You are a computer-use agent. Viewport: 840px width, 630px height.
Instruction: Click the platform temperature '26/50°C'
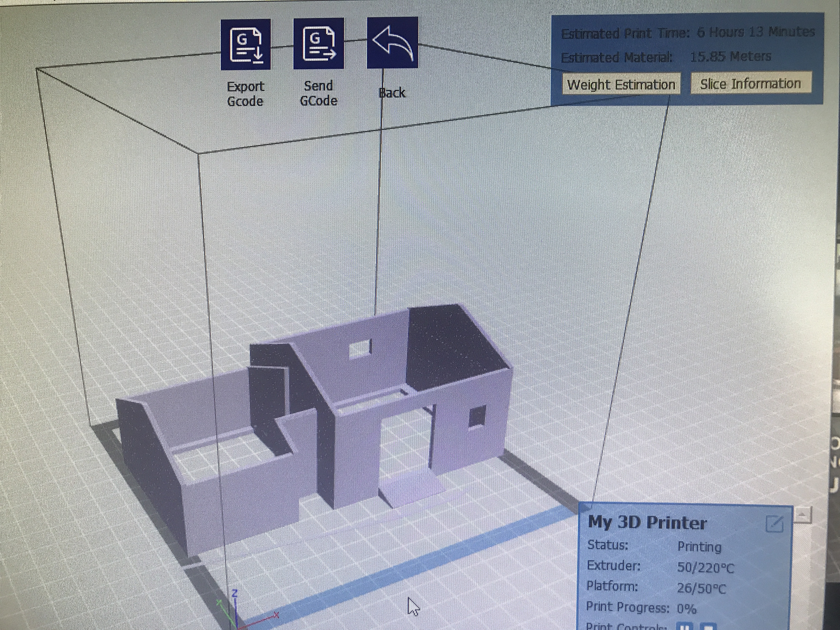pos(701,589)
